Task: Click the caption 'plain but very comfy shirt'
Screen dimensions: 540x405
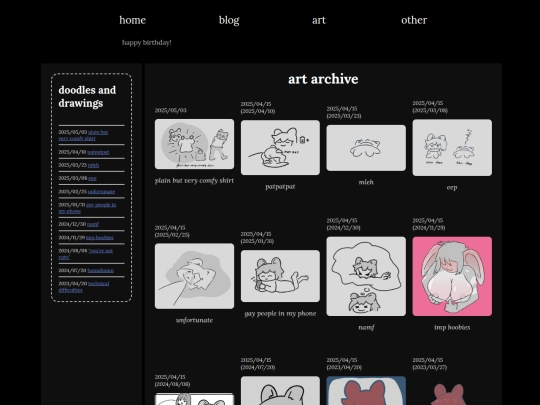Action: coord(194,180)
